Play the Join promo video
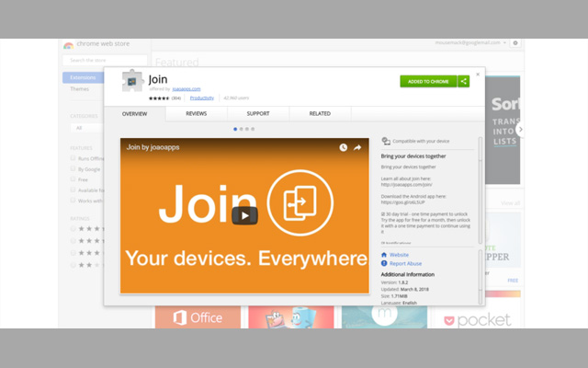This screenshot has height=368, width=588. coord(244,216)
